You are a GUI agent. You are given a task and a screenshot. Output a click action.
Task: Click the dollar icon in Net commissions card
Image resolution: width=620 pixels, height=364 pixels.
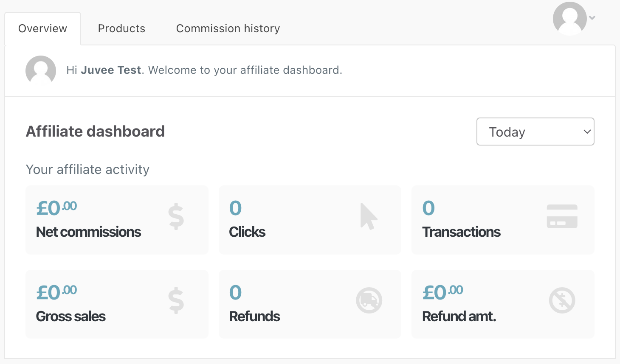[176, 216]
